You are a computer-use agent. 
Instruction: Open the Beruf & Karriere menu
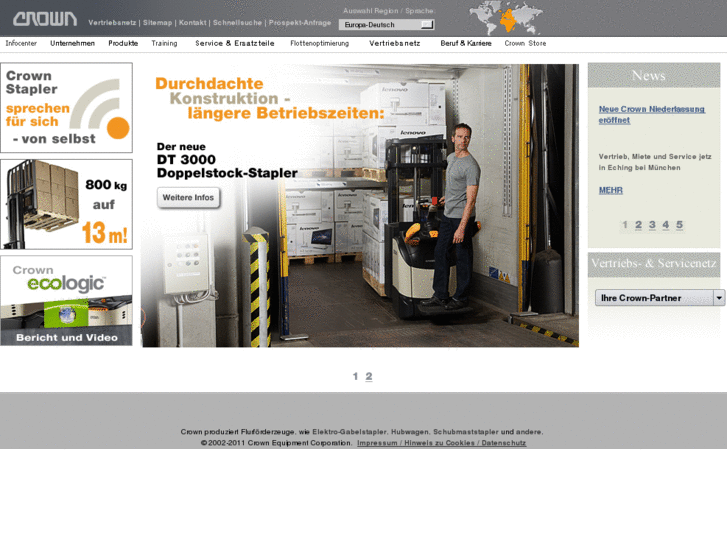pyautogui.click(x=466, y=43)
